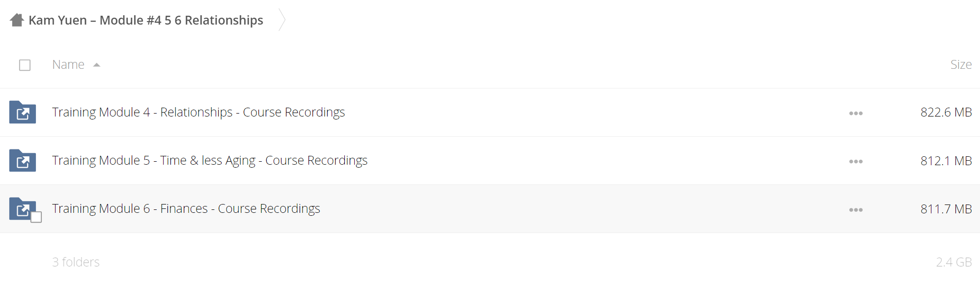Image resolution: width=980 pixels, height=292 pixels.
Task: Open Training Module 6 - Finances folder
Action: [186, 208]
